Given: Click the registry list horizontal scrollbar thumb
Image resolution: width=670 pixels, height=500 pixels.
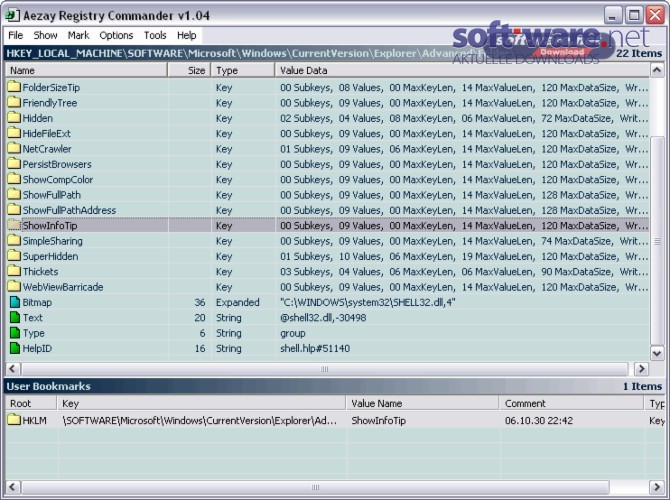Looking at the screenshot, I should (324, 369).
